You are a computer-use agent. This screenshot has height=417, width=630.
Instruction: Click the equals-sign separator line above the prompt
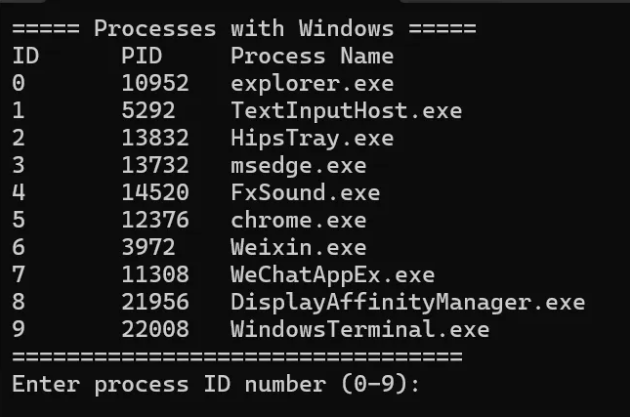[x=237, y=357]
